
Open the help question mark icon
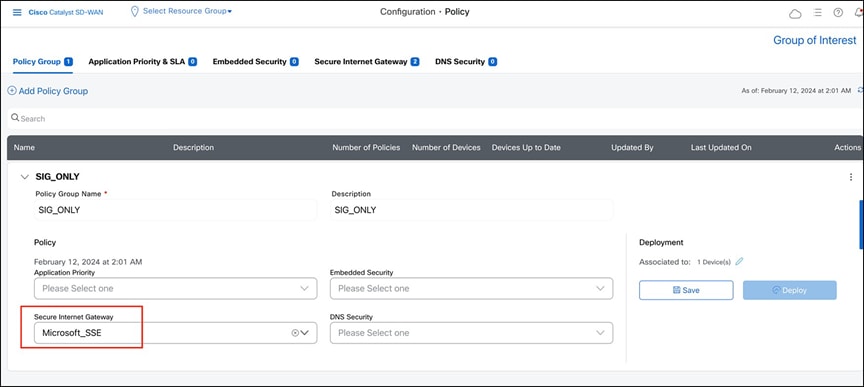tap(838, 13)
